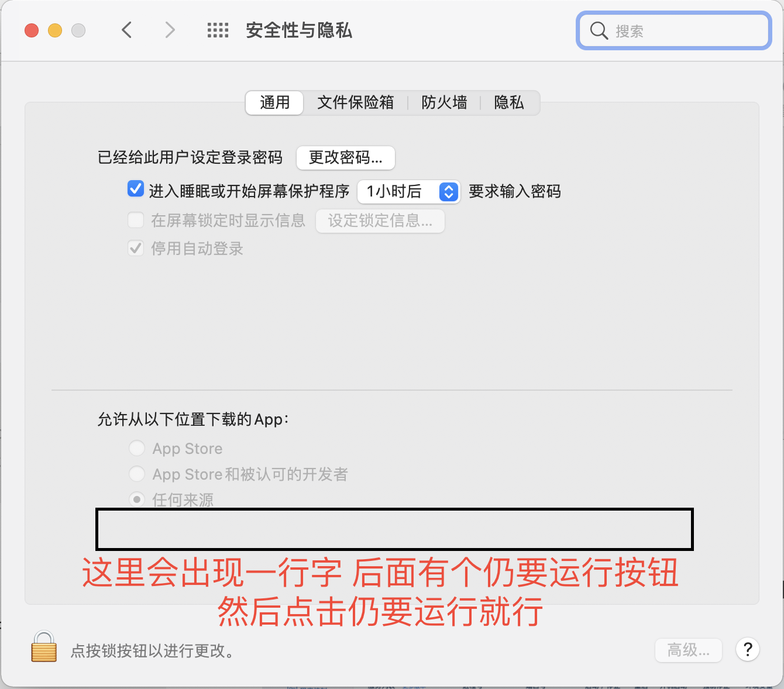Open the 1小时后 delay dropdown
Viewport: 784px width, 689px height.
click(x=409, y=191)
